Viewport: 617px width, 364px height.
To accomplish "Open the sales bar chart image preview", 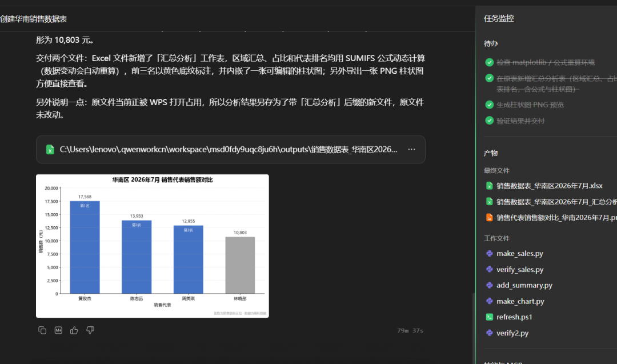I will [153, 246].
